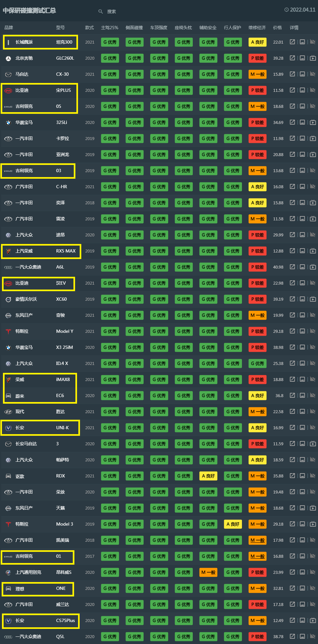
Task: Open the image icon in the GLC260L row
Action: 302,58
